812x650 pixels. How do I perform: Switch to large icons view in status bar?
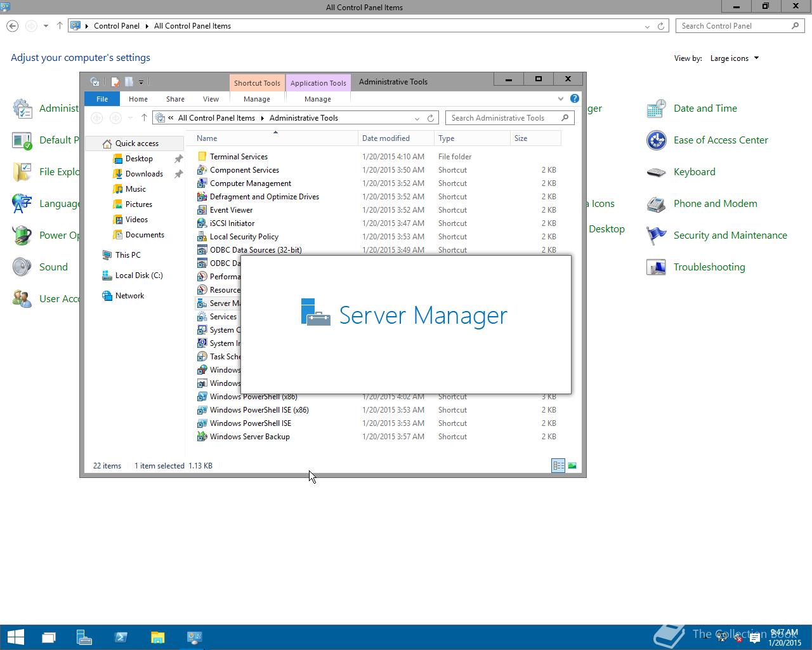572,465
